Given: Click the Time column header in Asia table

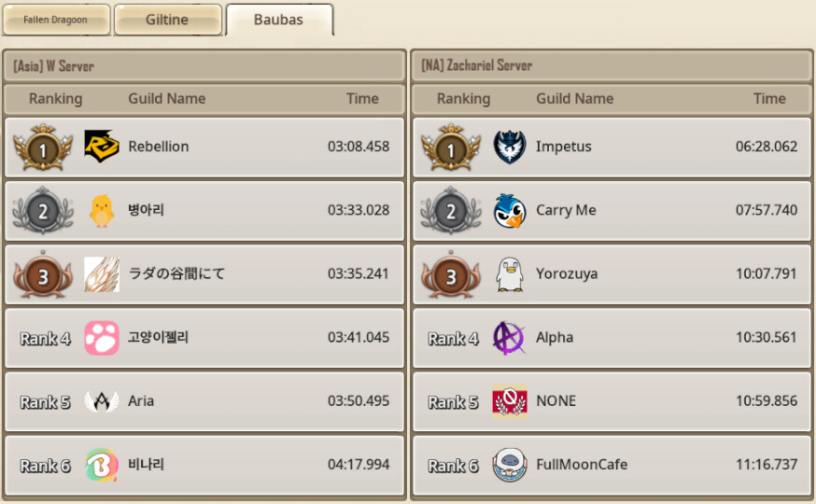Looking at the screenshot, I should 362,98.
